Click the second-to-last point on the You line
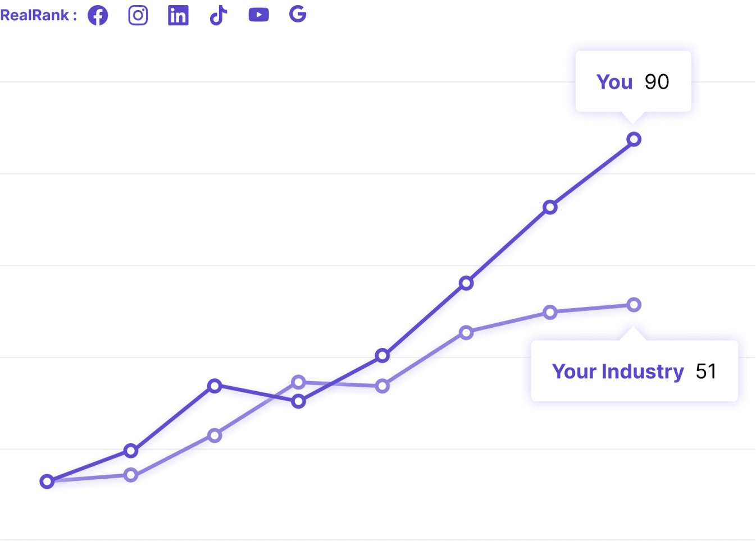 coord(550,208)
